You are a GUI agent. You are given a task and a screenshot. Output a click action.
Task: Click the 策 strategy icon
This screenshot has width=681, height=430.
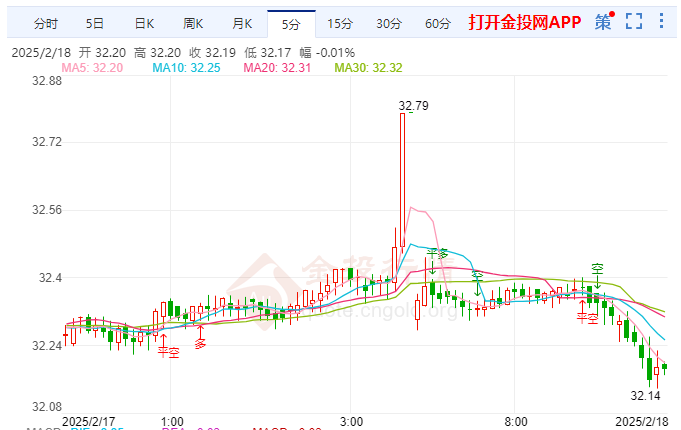point(603,22)
